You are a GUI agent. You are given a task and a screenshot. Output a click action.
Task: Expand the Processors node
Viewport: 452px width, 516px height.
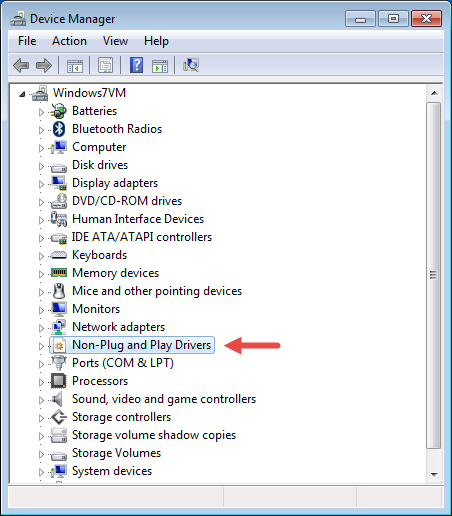click(41, 382)
